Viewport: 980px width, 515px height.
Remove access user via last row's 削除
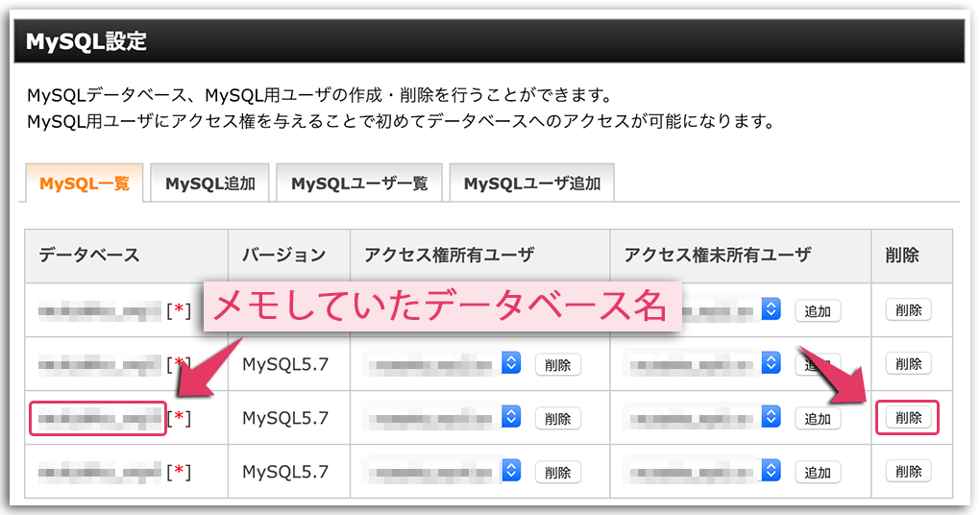coord(557,473)
